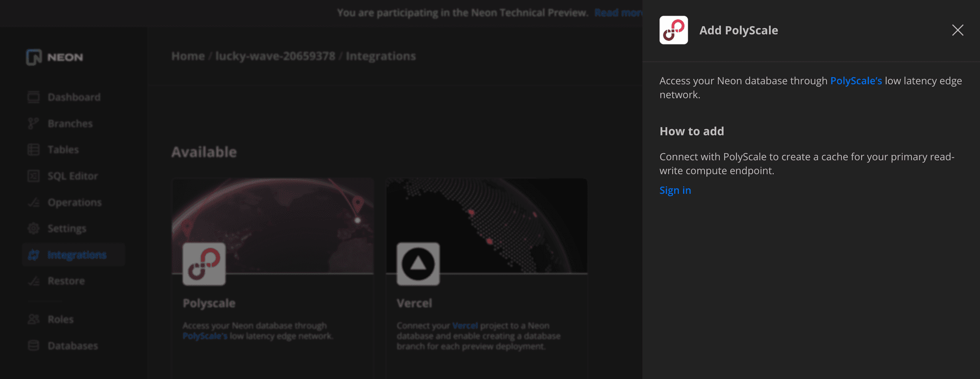Open SQL Editor from sidebar
Screen dimensions: 980x379
click(x=72, y=176)
